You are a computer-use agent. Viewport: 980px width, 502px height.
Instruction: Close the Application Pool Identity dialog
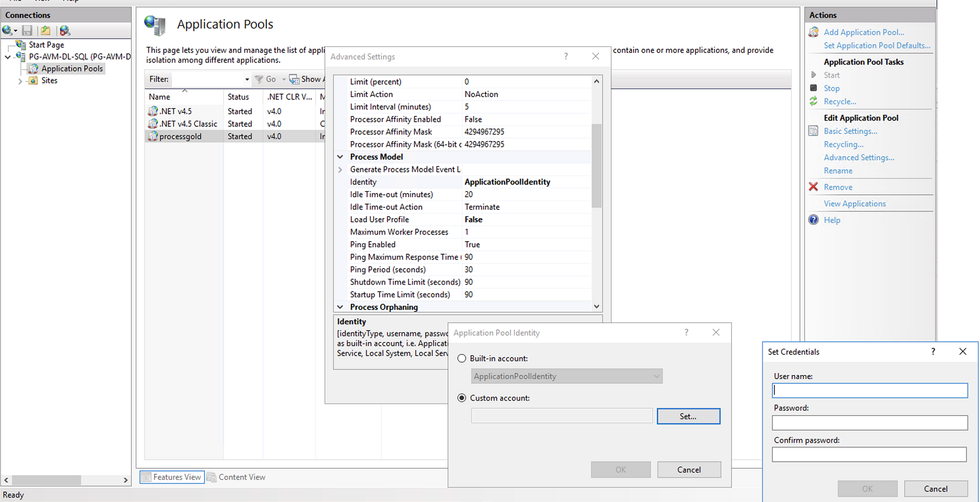pos(716,332)
